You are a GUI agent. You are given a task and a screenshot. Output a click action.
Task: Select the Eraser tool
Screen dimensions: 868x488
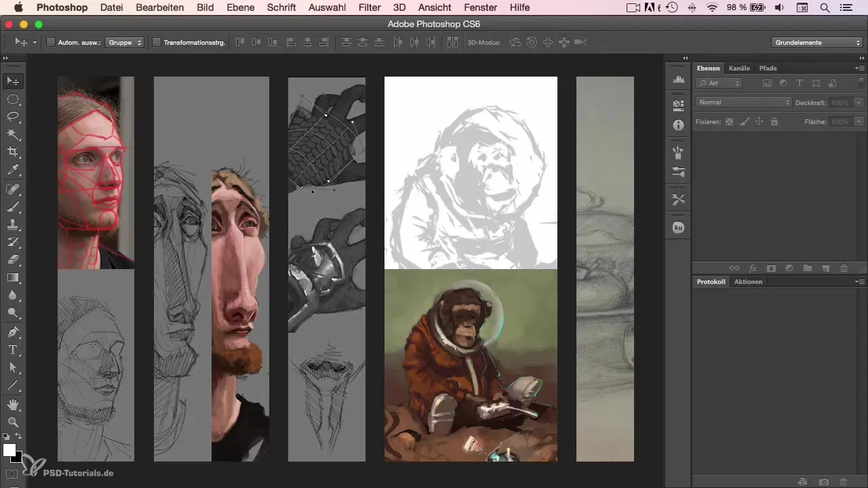point(13,260)
